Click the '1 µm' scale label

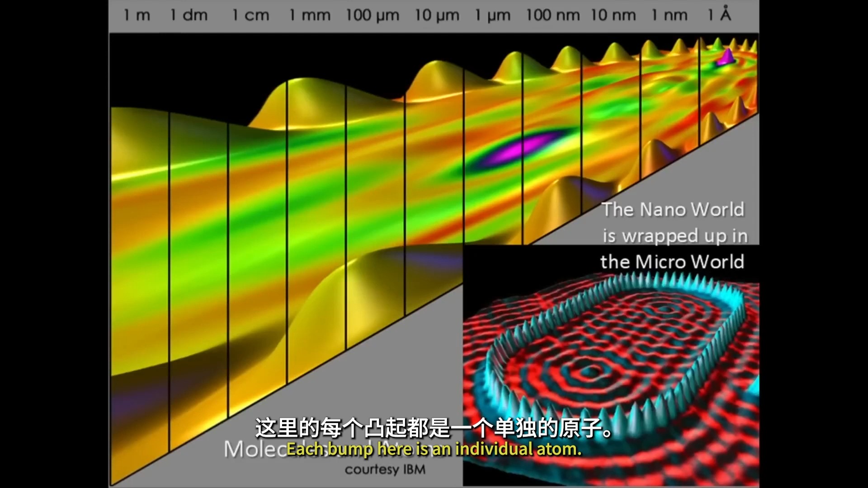[492, 15]
